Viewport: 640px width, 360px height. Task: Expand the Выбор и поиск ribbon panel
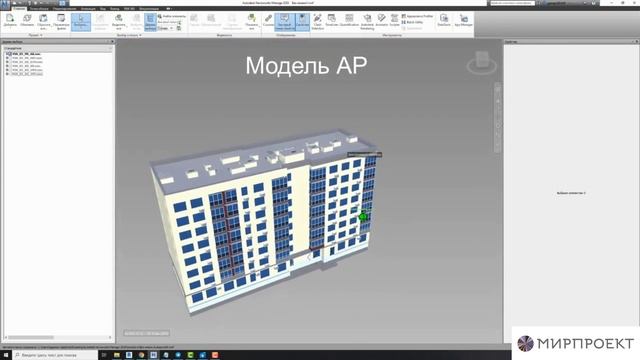point(129,35)
